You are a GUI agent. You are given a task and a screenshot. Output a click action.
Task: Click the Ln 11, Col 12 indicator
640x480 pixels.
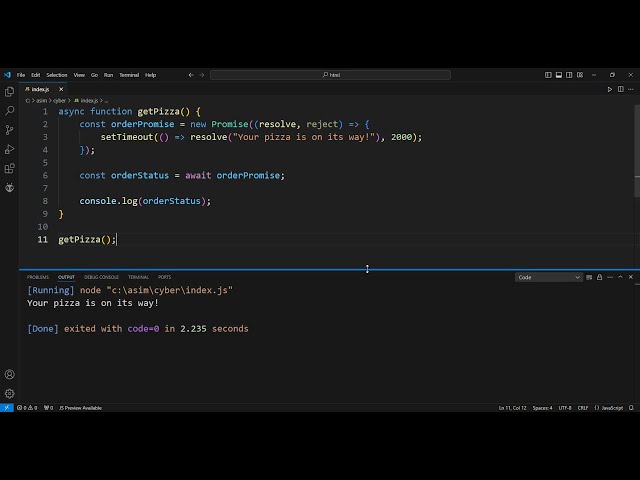point(512,408)
